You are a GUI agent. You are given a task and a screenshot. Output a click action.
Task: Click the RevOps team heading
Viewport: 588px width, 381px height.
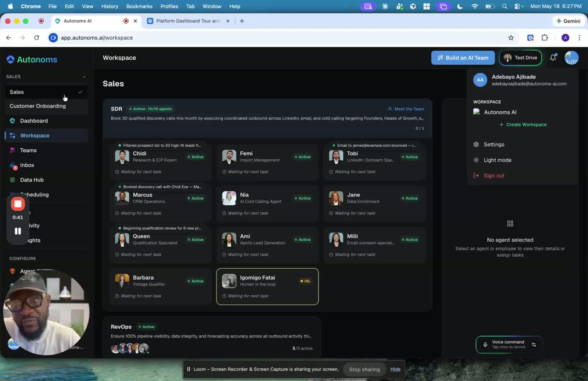(121, 327)
